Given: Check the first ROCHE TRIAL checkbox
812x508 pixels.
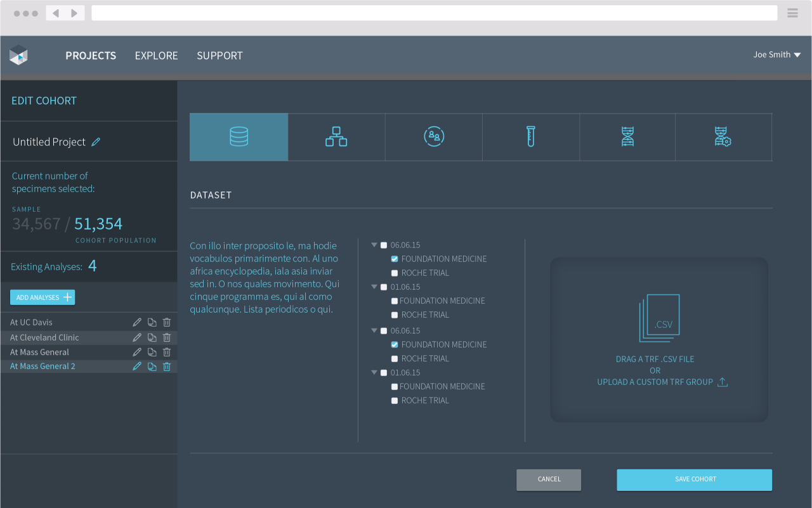Looking at the screenshot, I should click(x=395, y=273).
